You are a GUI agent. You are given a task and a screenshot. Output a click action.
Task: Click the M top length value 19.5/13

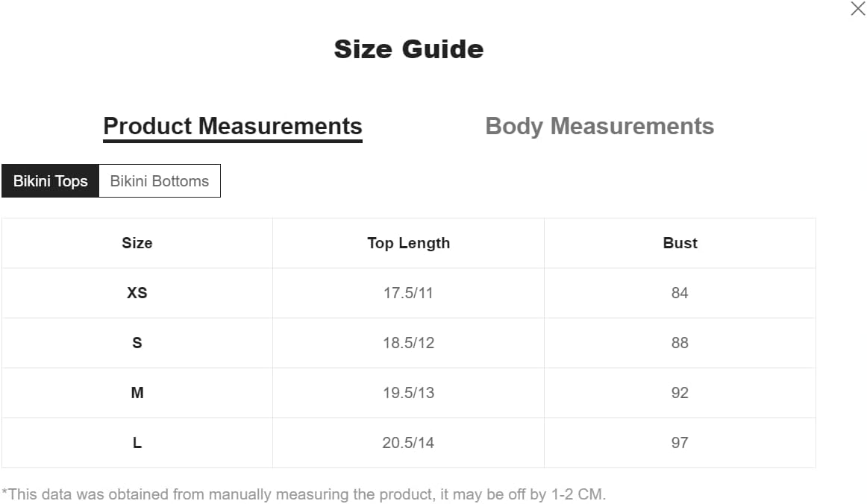409,393
